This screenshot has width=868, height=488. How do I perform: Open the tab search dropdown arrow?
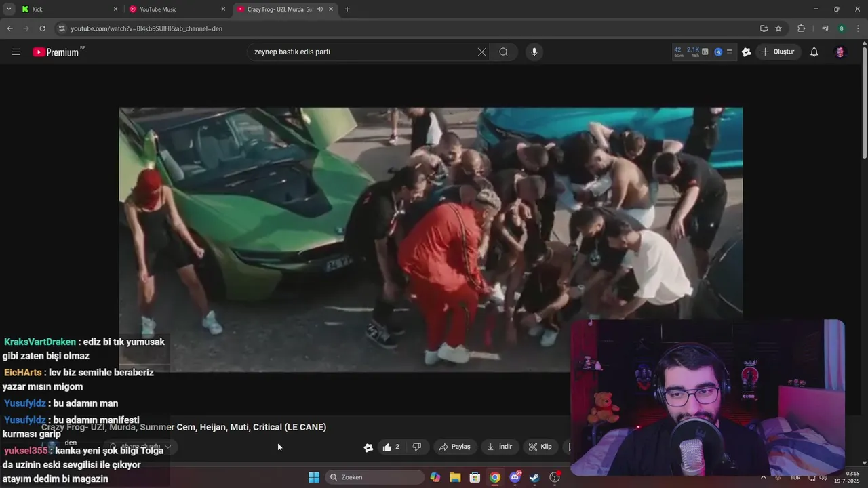(9, 9)
